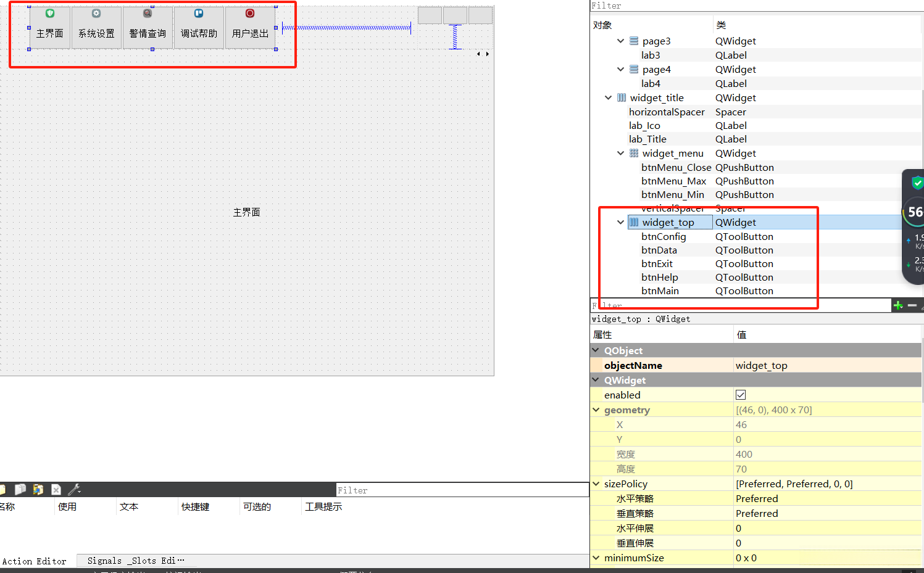This screenshot has width=924, height=573.
Task: Select btnData in the object tree
Action: [659, 250]
